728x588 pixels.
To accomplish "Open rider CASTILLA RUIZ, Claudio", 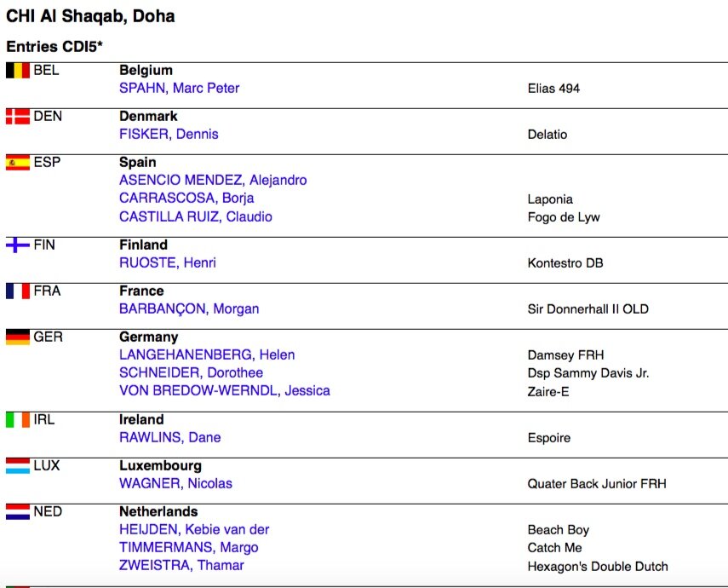I will (x=196, y=216).
